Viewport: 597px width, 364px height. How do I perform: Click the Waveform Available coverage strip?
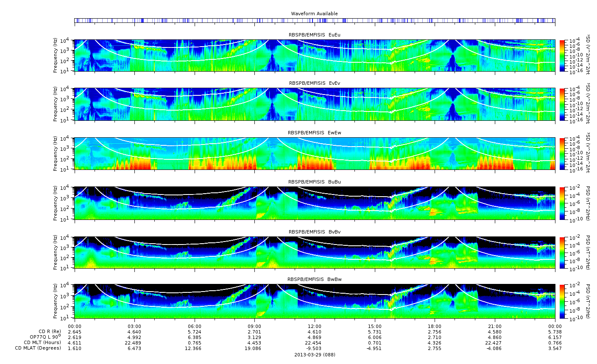point(315,20)
